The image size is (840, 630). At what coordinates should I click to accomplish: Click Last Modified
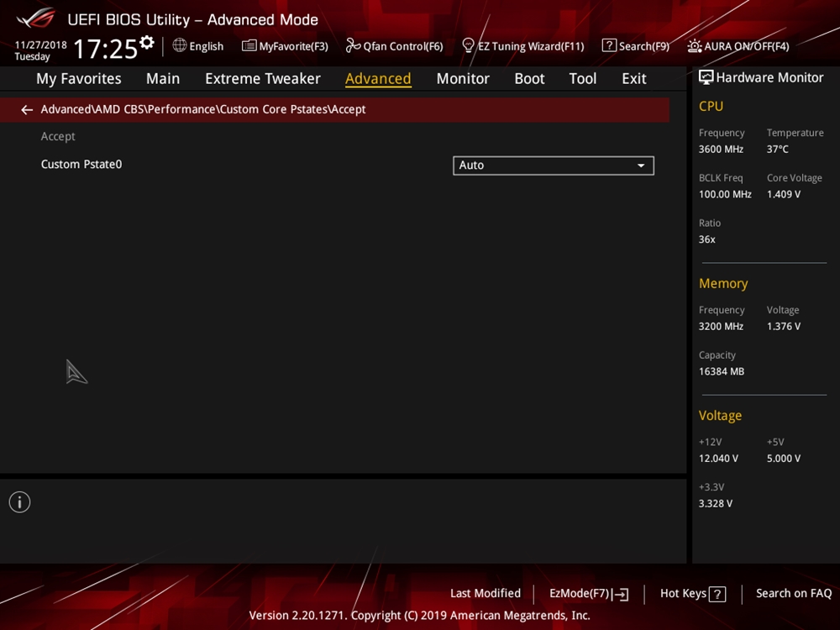click(486, 594)
